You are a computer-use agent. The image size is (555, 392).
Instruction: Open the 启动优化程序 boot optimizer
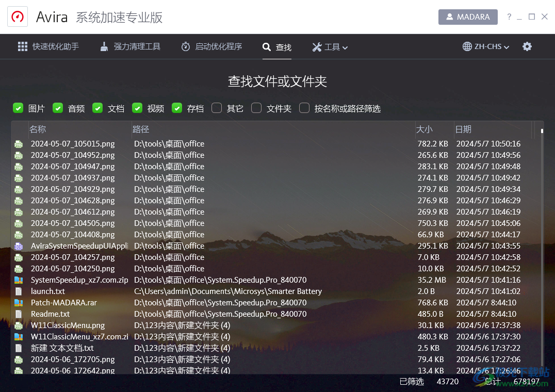[211, 46]
